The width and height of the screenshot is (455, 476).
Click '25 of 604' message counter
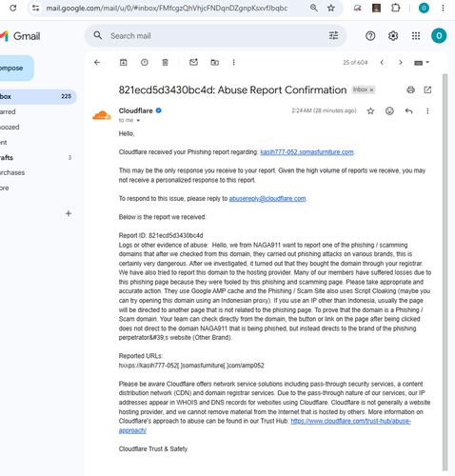pyautogui.click(x=355, y=63)
